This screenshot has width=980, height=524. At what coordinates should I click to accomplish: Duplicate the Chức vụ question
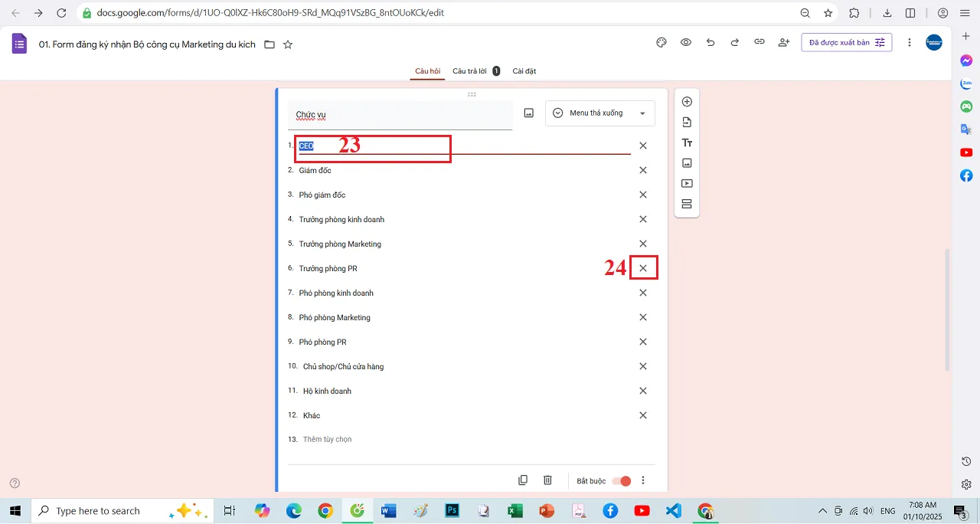[x=523, y=480]
